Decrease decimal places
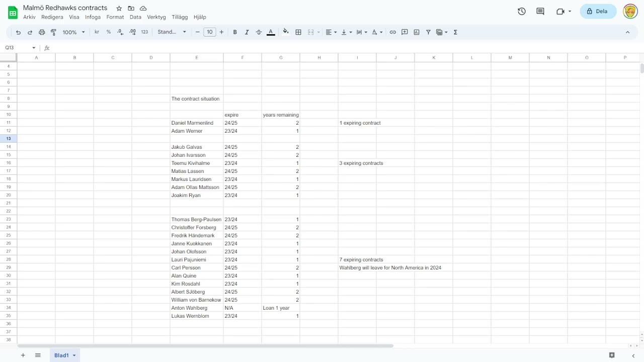 pyautogui.click(x=120, y=32)
